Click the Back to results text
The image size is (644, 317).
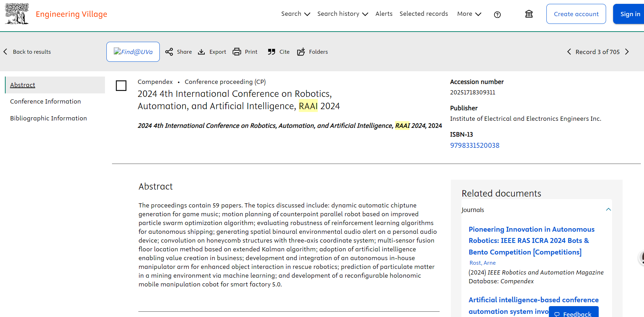point(32,52)
